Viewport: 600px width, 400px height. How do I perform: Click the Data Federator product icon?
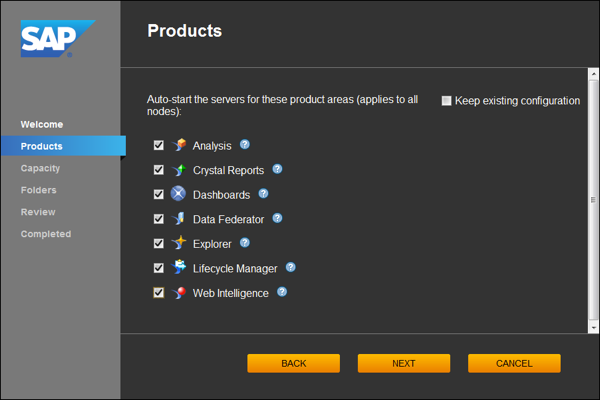(x=179, y=219)
